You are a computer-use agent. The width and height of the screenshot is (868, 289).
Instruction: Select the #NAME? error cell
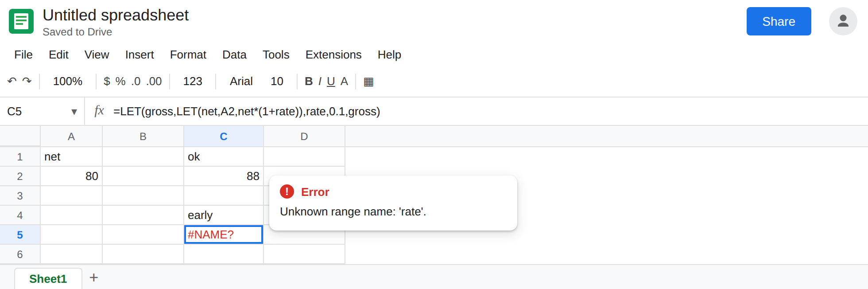coord(224,234)
